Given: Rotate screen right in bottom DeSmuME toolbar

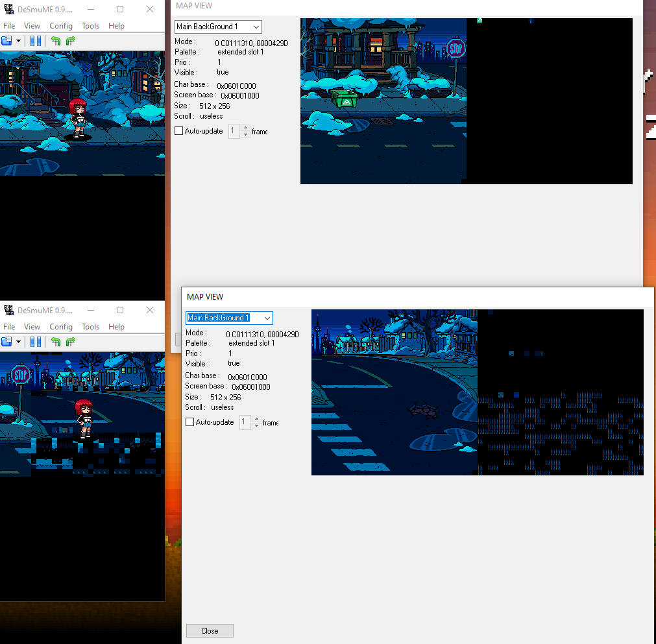Looking at the screenshot, I should (x=71, y=342).
